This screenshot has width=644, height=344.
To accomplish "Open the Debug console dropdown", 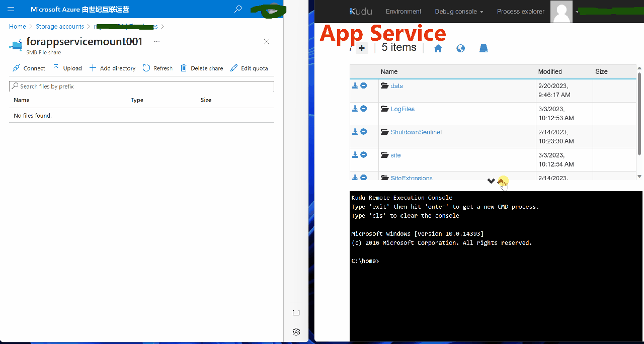I will (457, 11).
